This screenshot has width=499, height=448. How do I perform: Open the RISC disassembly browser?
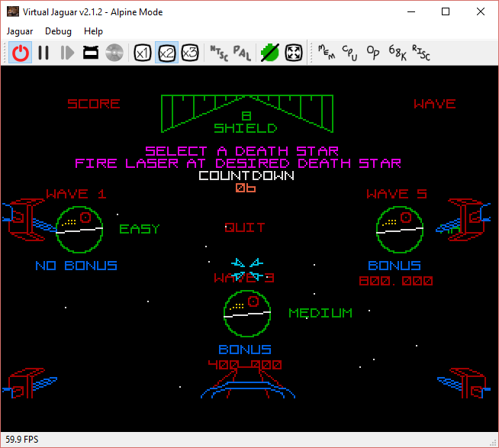pyautogui.click(x=421, y=53)
